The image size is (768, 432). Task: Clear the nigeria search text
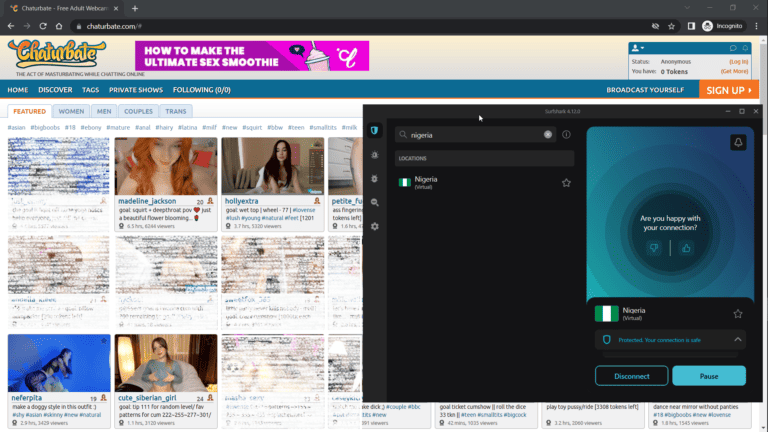[548, 134]
